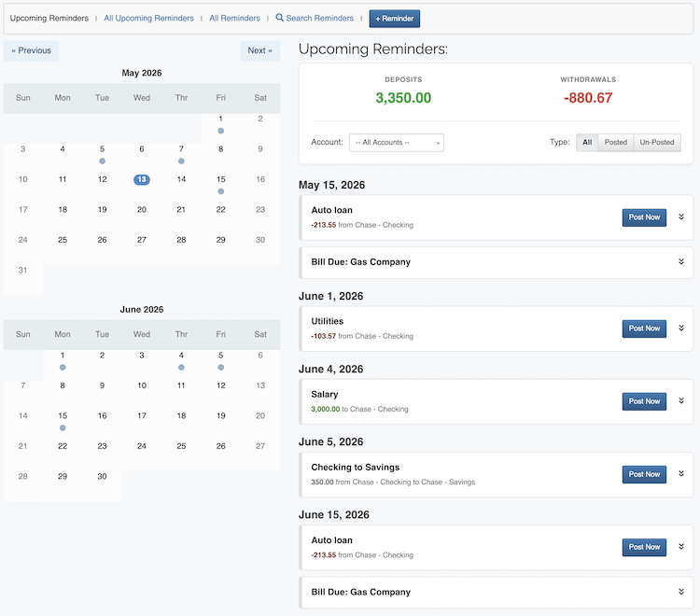This screenshot has height=616, width=700.
Task: Select June 15 on the calendar
Action: pos(63,416)
